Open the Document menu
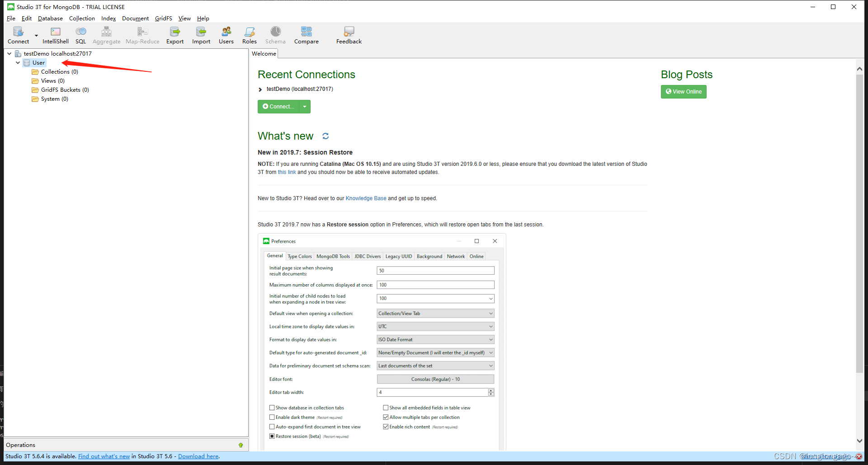Screen dimensions: 868x465 pos(135,19)
